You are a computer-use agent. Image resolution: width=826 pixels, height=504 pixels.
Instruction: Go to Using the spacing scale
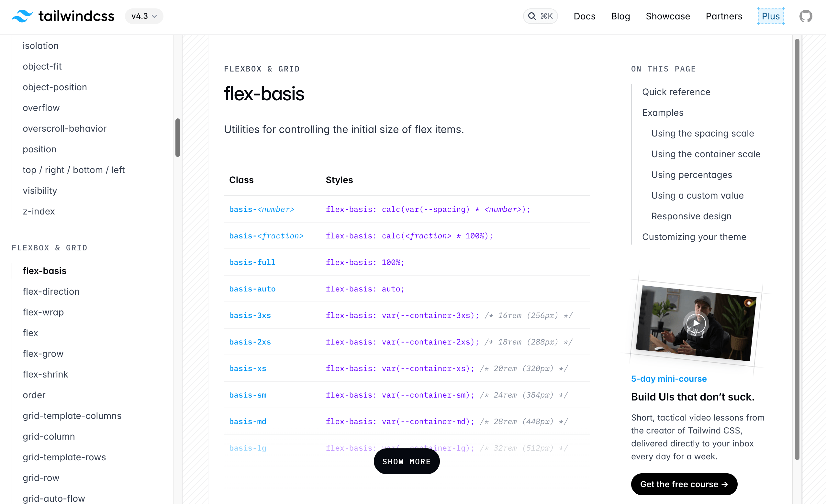click(x=702, y=133)
